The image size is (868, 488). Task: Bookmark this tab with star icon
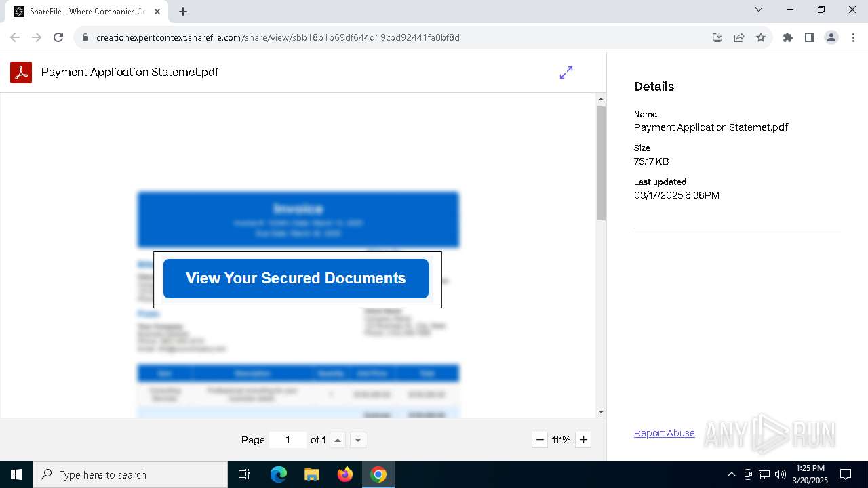761,37
